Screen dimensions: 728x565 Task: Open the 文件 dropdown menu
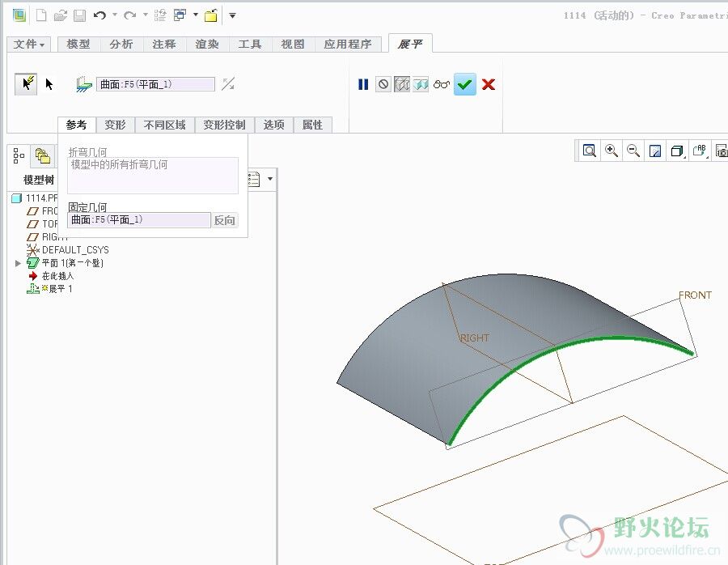pos(30,45)
